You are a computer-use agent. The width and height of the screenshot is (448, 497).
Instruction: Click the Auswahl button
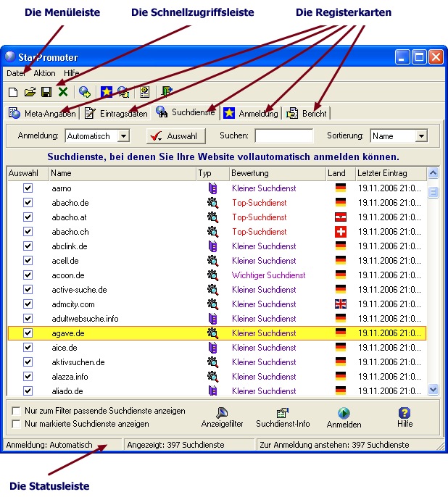pos(176,136)
